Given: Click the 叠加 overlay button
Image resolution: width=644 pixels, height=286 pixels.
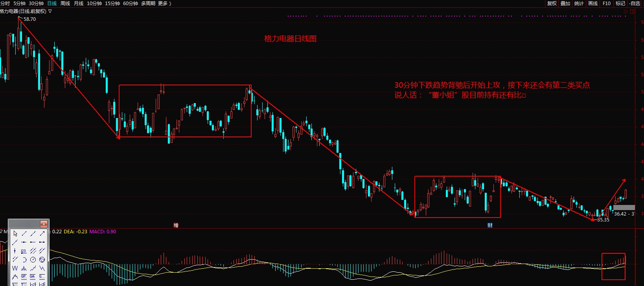Looking at the screenshot, I should point(565,3).
